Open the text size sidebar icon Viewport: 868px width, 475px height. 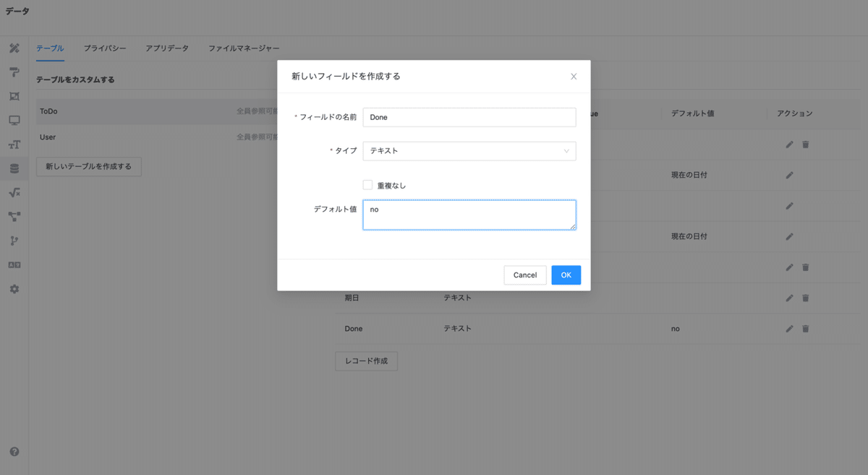[x=14, y=145]
